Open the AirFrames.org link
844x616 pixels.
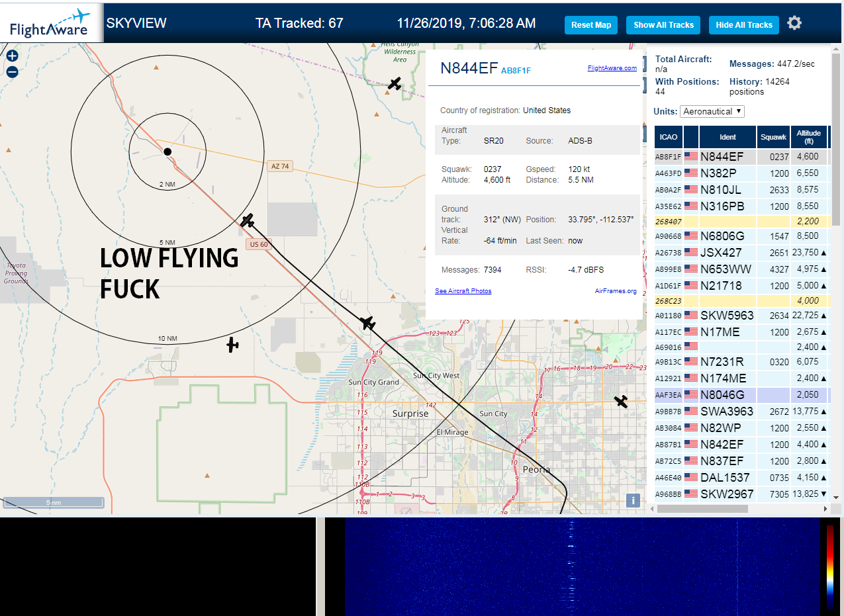pos(616,291)
